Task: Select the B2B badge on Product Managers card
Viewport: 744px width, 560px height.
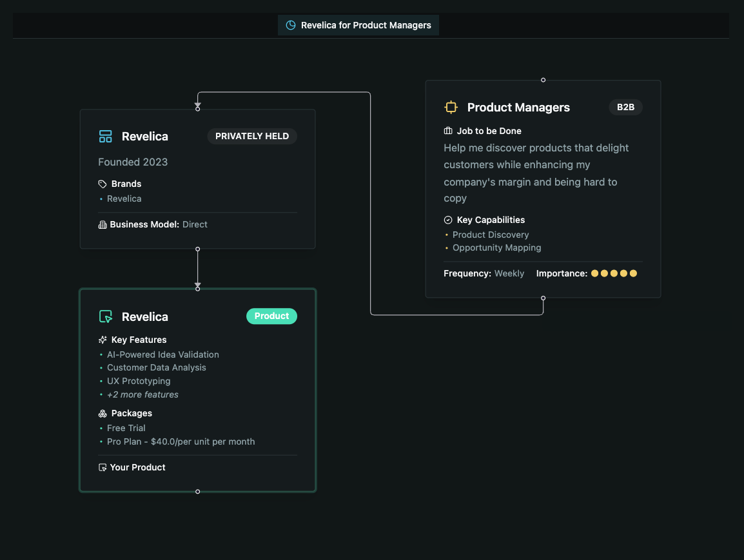Action: (x=625, y=107)
